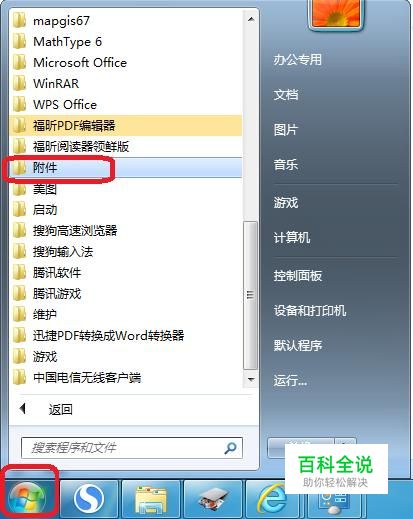
Task: Open 计算机 from right pane
Action: 292,237
